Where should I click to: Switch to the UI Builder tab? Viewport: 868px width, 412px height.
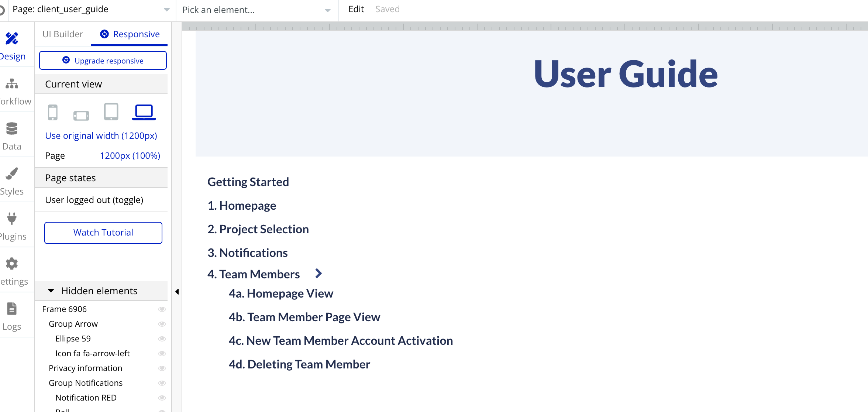point(63,34)
